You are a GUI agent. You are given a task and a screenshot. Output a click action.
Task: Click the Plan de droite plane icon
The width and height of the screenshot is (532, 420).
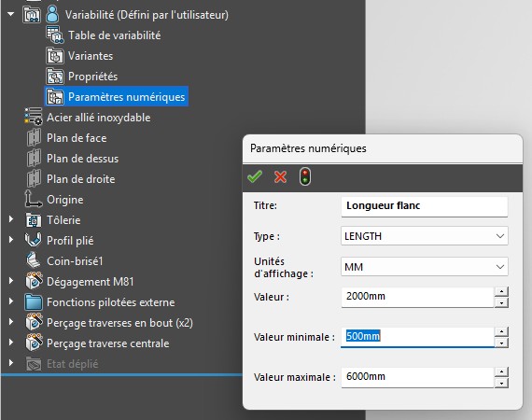[x=34, y=179]
